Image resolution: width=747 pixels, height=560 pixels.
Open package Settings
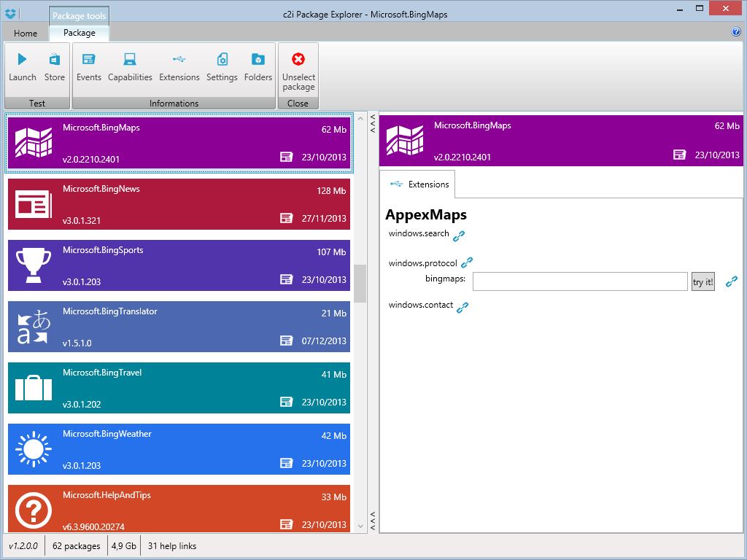coord(222,68)
